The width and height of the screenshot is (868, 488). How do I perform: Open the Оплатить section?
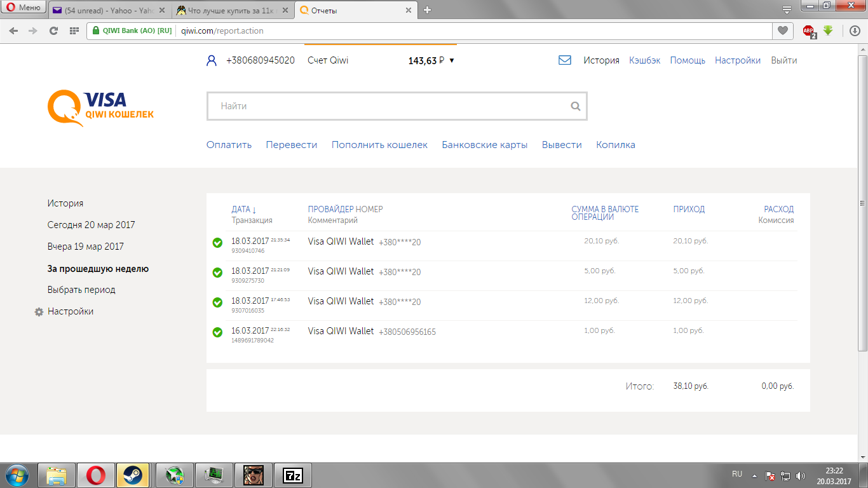(x=229, y=145)
